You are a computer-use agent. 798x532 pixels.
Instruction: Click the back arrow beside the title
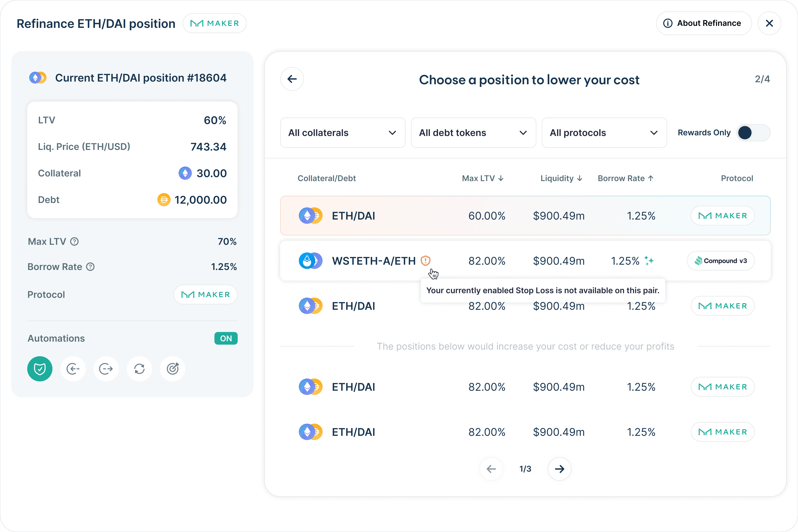292,79
